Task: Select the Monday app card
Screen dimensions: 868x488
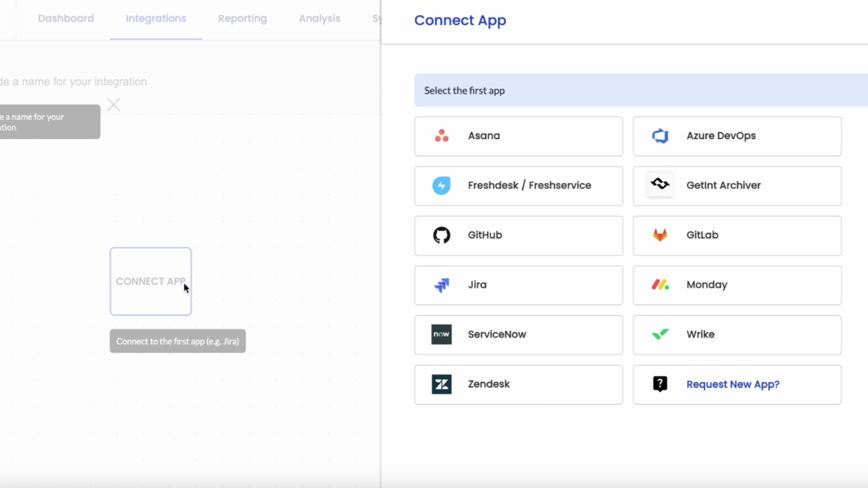Action: pyautogui.click(x=737, y=286)
